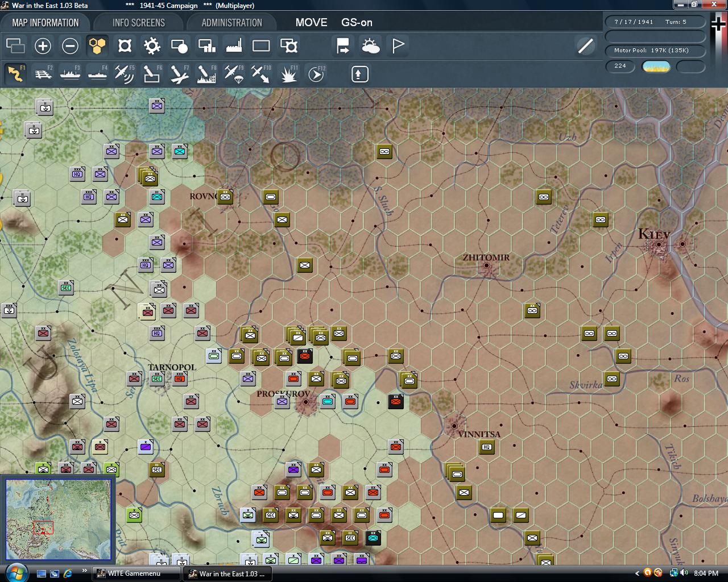The width and height of the screenshot is (728, 582).
Task: Zoom in on the map with the plus icon
Action: coord(43,45)
